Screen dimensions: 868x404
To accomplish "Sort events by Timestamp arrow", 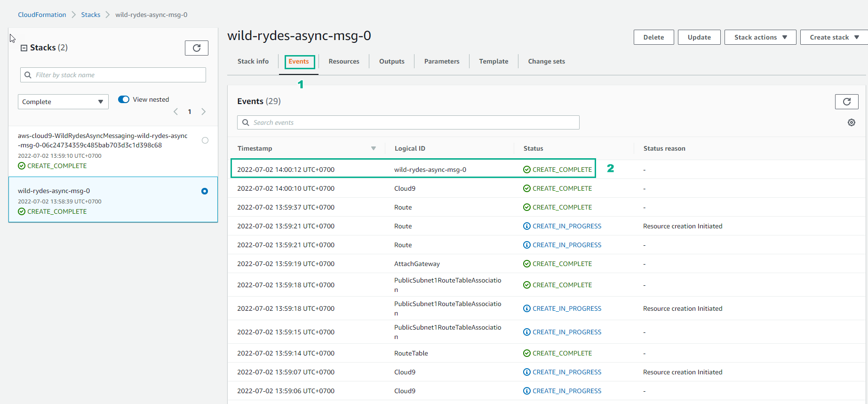I will point(374,148).
